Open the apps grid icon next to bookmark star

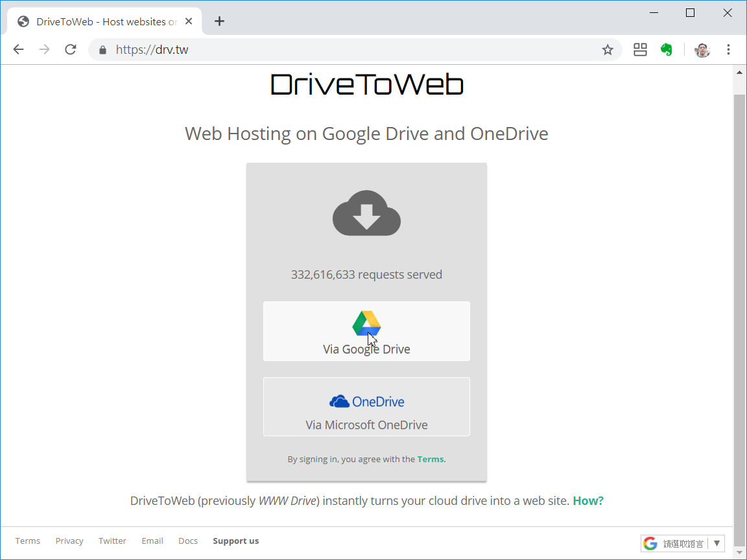tap(640, 49)
